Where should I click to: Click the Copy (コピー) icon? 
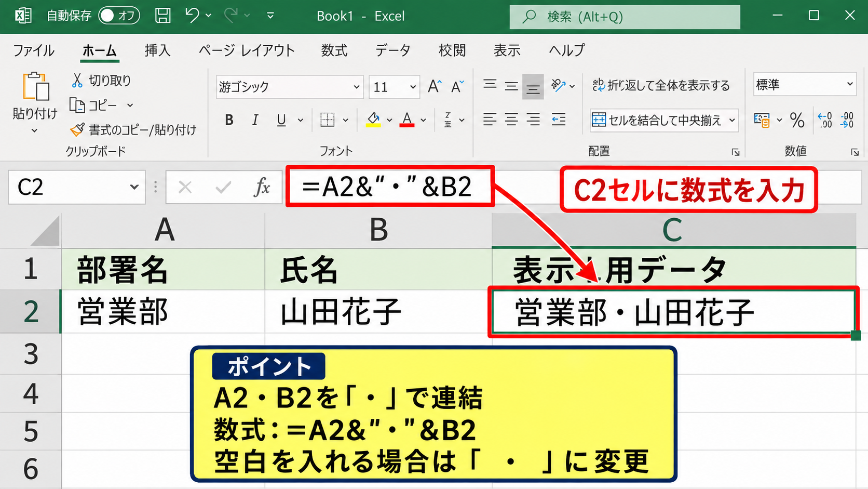(77, 105)
